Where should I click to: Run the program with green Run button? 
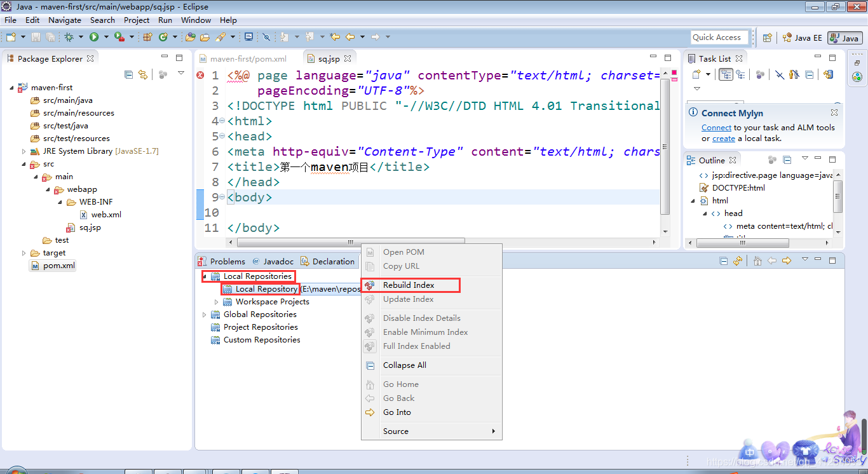click(94, 37)
